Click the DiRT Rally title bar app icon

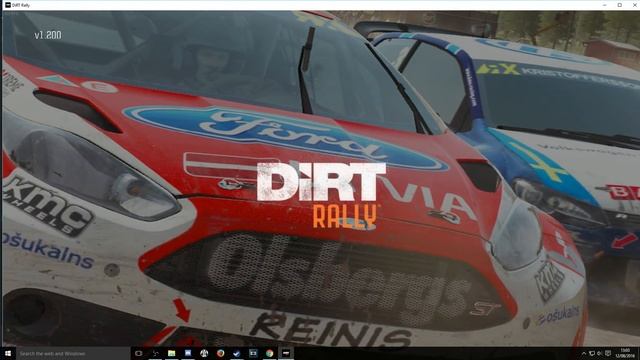pos(8,5)
